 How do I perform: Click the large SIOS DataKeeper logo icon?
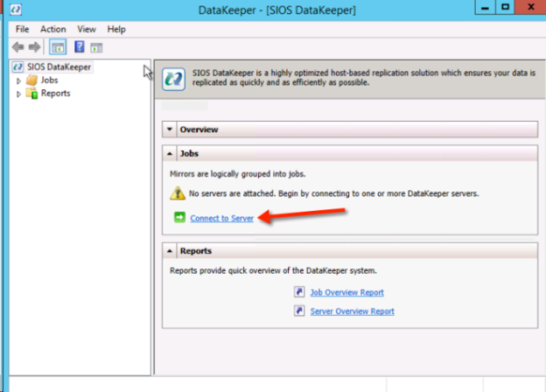click(x=173, y=79)
